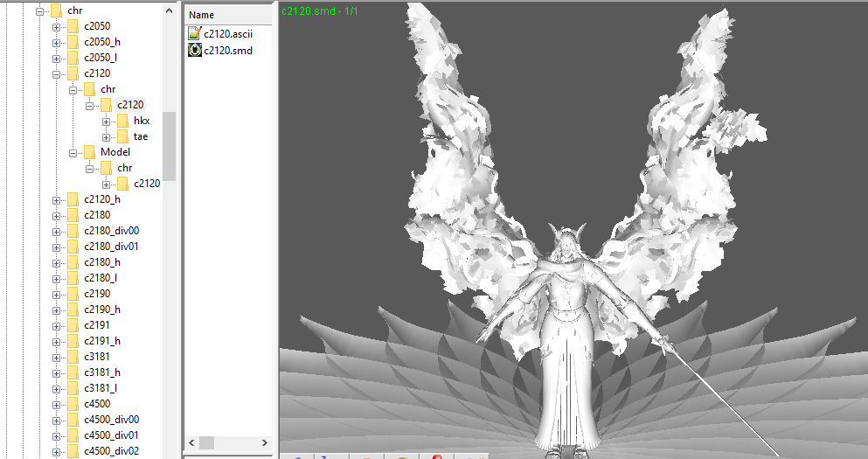
Task: Select the highlighted c2120 folder label
Action: pos(130,105)
